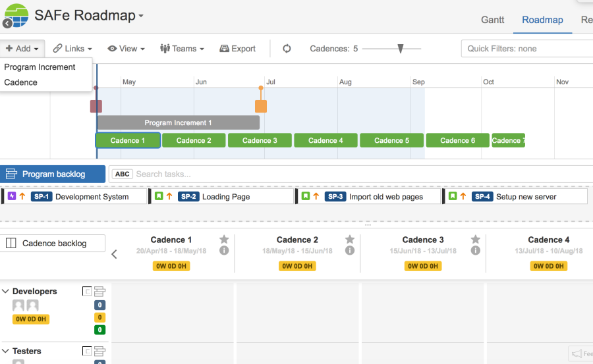Select Cadence 4 timeline bar

(325, 140)
